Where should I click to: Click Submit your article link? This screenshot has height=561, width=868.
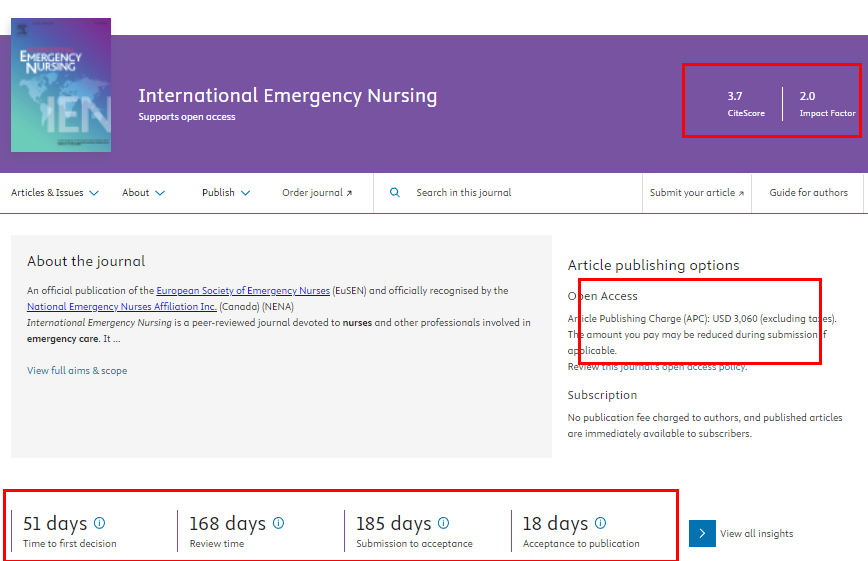[x=697, y=193]
